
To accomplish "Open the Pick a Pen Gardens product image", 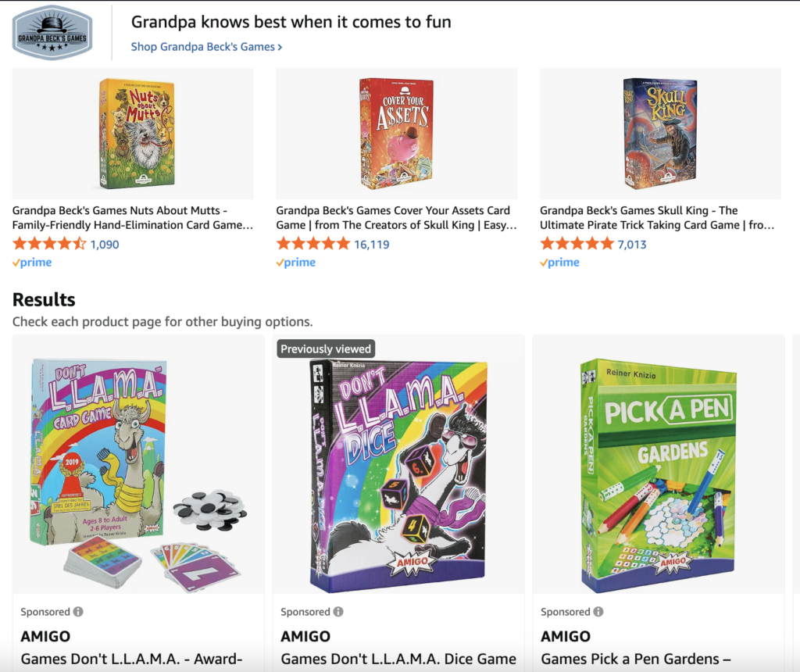I will point(659,476).
